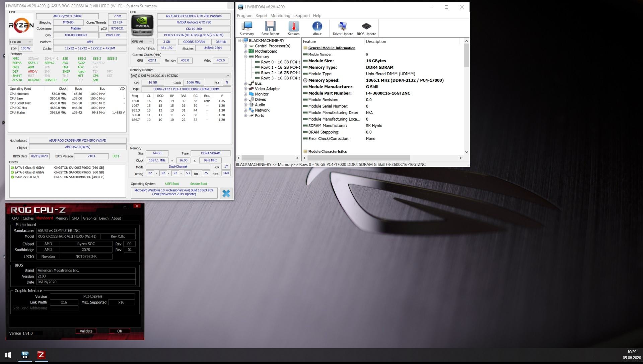The image size is (643, 364).
Task: Switch to Caches tab in CPU-Z
Action: [x=28, y=218]
